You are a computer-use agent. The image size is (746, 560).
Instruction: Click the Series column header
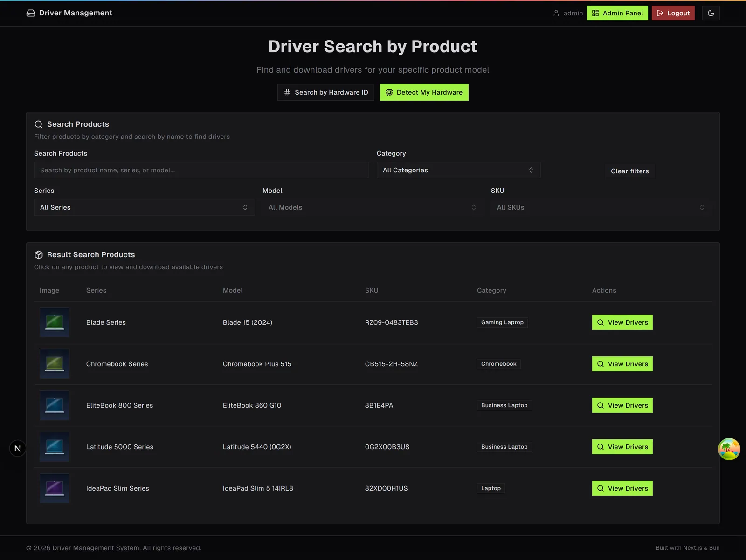click(97, 290)
